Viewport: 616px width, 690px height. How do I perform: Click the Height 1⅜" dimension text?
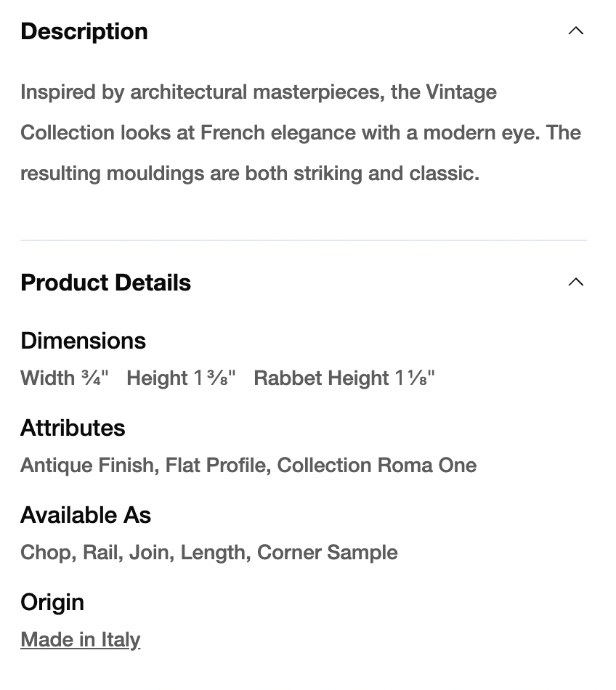(181, 378)
